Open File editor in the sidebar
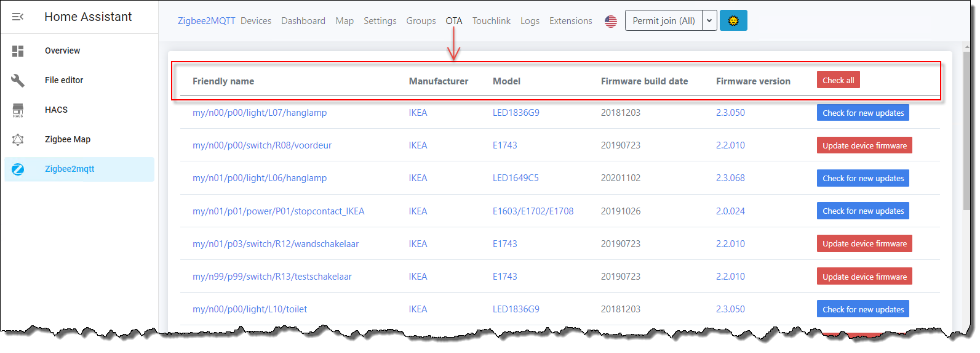980x353 pixels. point(79,80)
